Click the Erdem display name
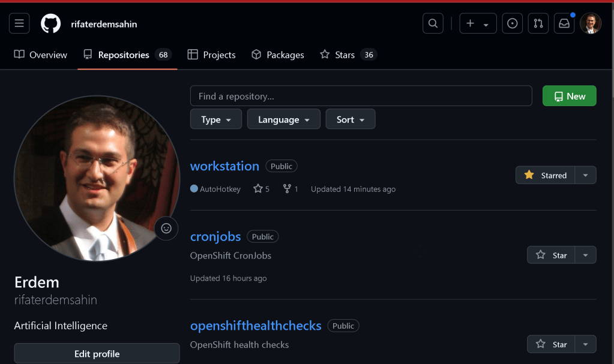Image resolution: width=614 pixels, height=364 pixels. (x=37, y=282)
